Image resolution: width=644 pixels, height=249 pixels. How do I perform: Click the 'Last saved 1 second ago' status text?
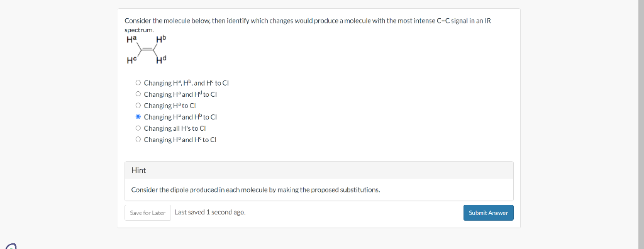(x=210, y=213)
